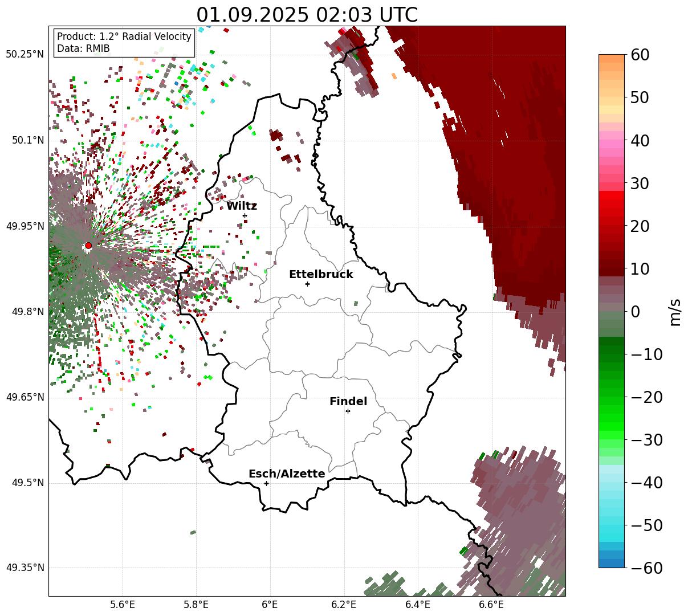
Task: Click the colorbar label −50
Action: [x=646, y=525]
